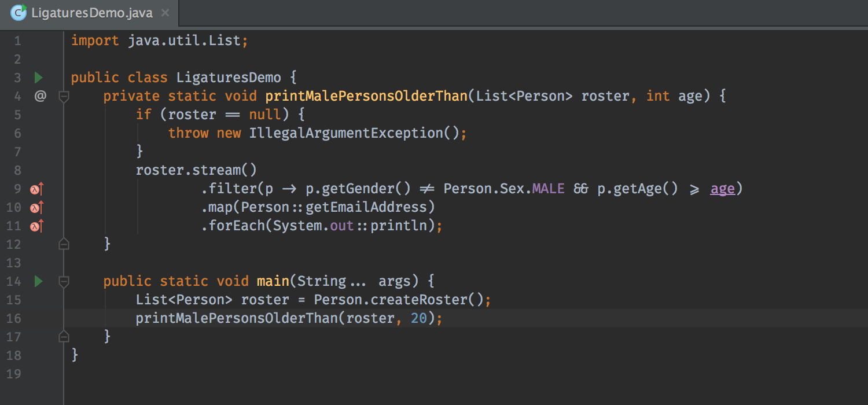Click the Java class icon in the file tab
Screen dimensions: 868x405
pyautogui.click(x=18, y=12)
